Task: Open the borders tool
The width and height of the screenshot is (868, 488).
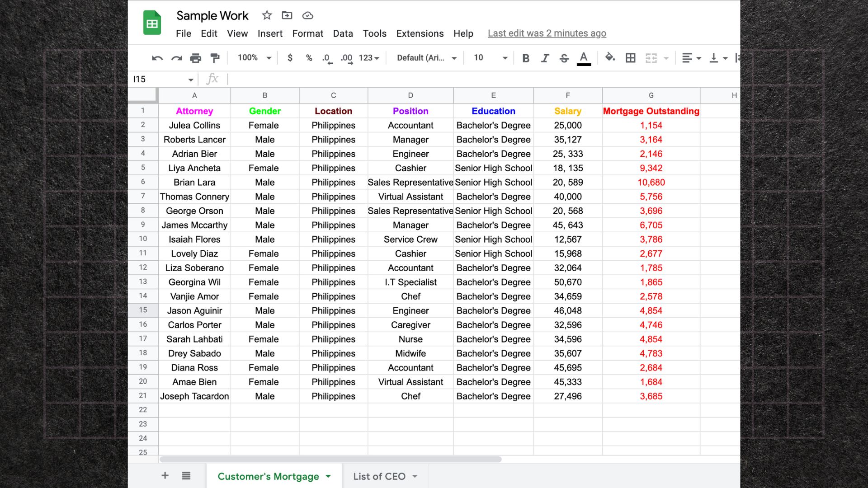Action: coord(630,58)
